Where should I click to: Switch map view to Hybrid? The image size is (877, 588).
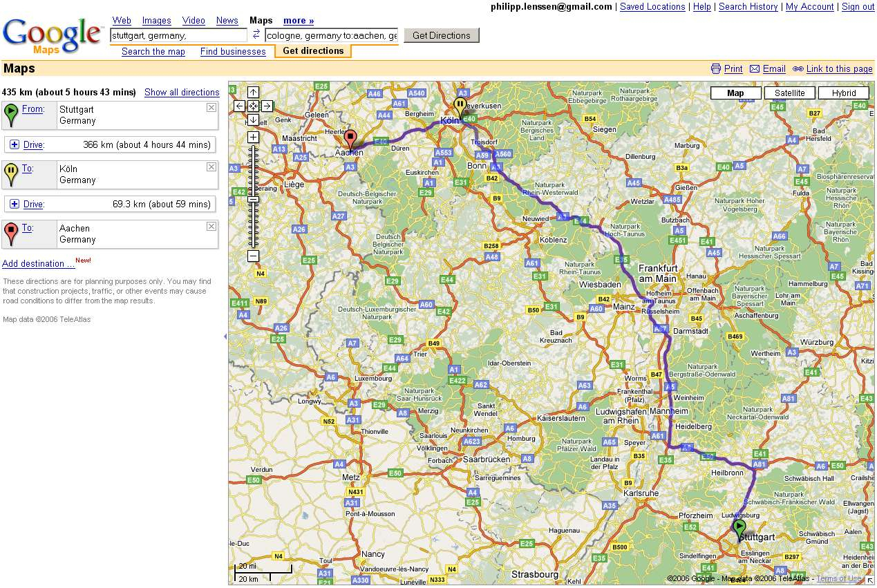[x=844, y=93]
